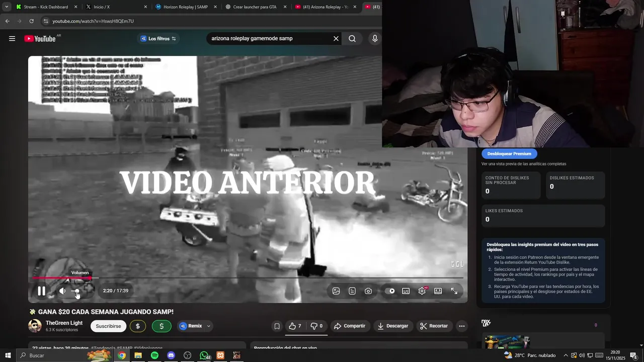Toggle autoplay switch in the player
The image size is (644, 362).
390,291
